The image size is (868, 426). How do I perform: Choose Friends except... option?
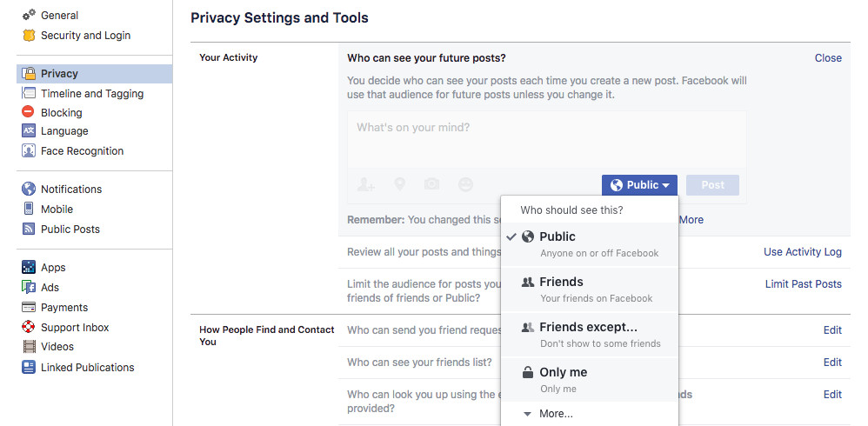click(x=589, y=335)
